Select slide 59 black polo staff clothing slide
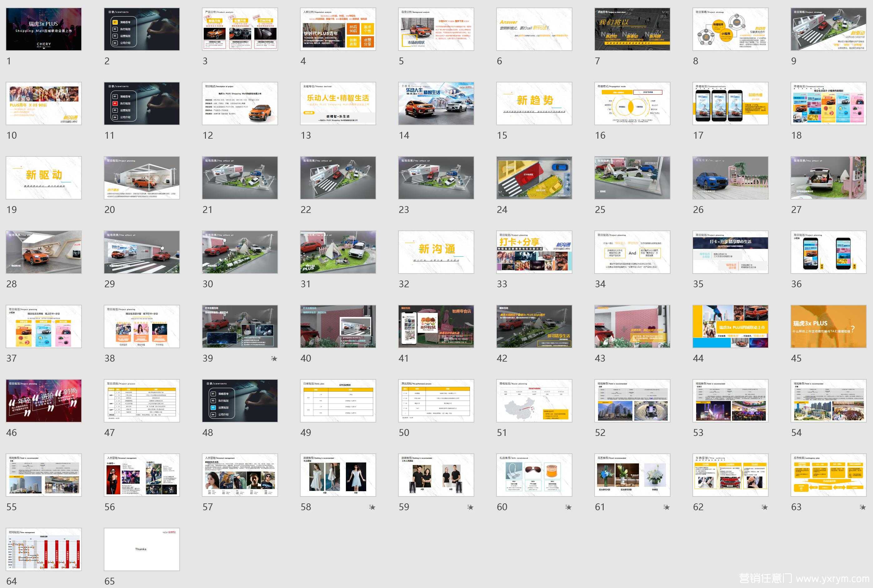The height and width of the screenshot is (588, 873). [436, 475]
